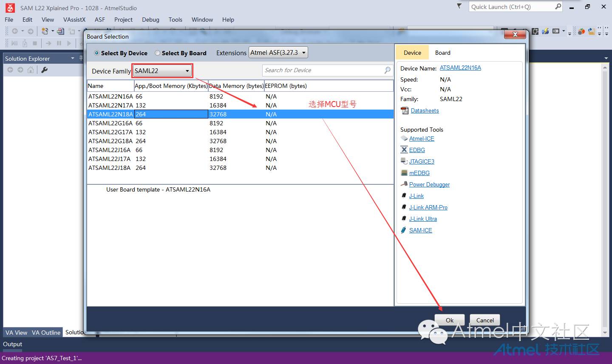Switch to the Device tab in details pane

(412, 53)
